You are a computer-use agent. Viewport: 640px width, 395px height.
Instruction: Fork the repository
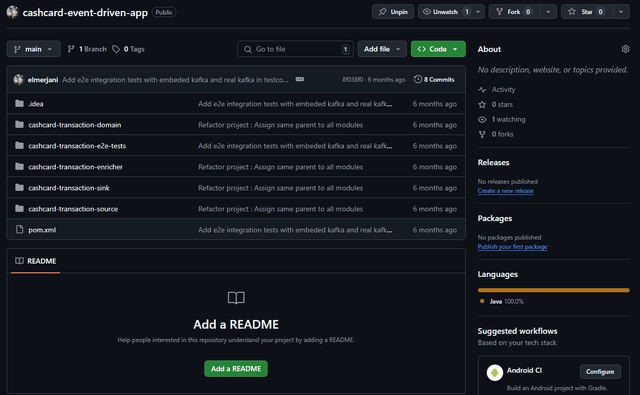point(514,12)
